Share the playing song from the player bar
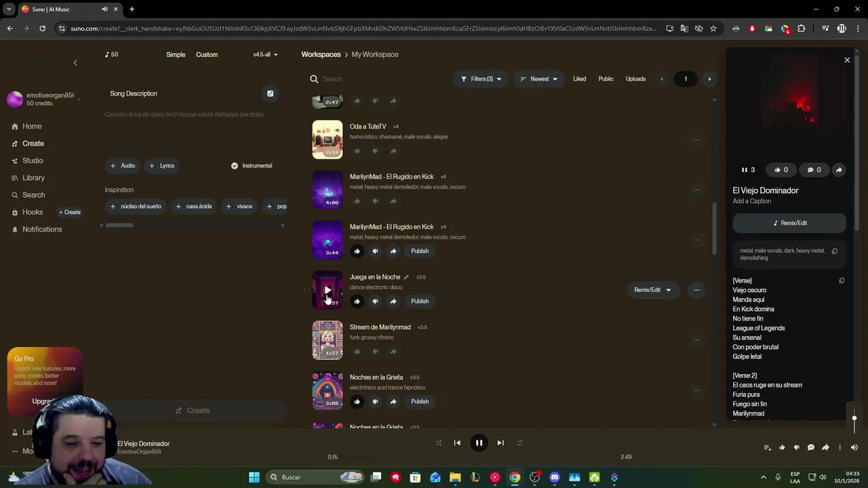The image size is (868, 488). [825, 447]
